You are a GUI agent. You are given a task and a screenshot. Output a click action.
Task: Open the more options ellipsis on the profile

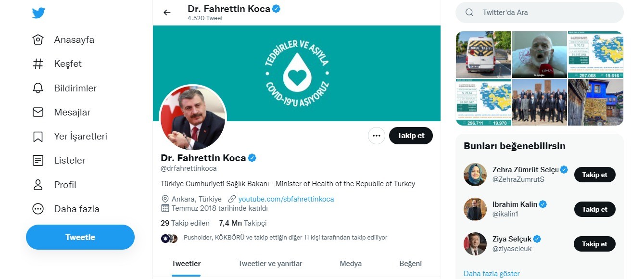[x=376, y=136]
